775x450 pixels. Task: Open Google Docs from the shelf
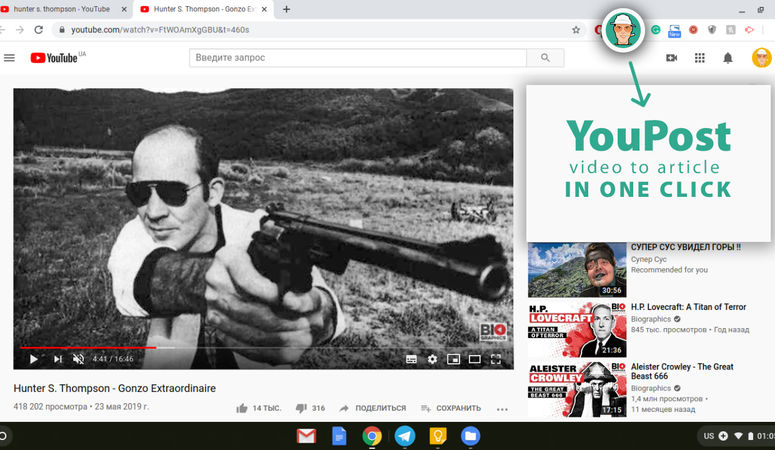(x=339, y=436)
